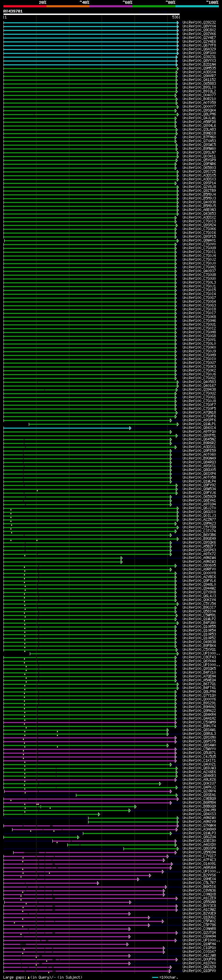Select hit label UniRef100_C6H494
222x980 pixels.
click(x=199, y=936)
